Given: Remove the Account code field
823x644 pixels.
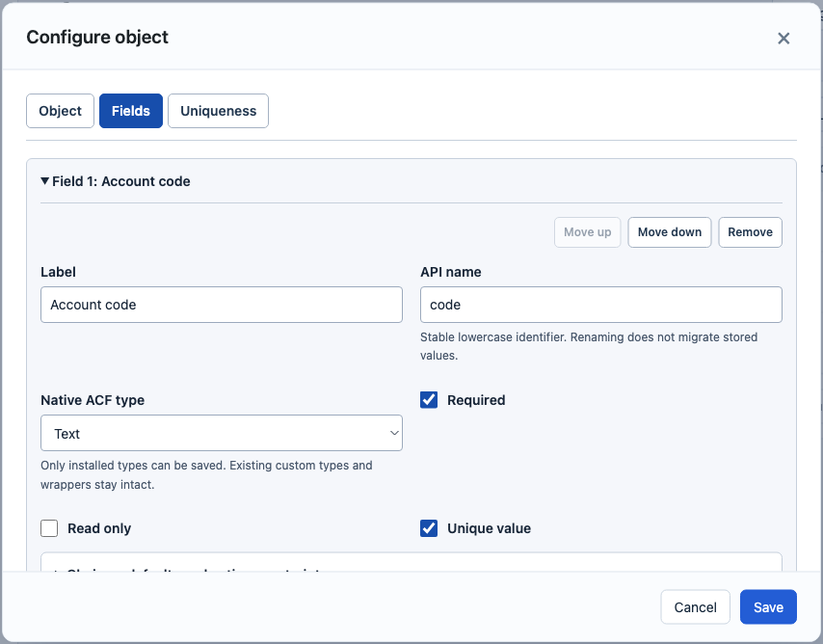Looking at the screenshot, I should [750, 232].
